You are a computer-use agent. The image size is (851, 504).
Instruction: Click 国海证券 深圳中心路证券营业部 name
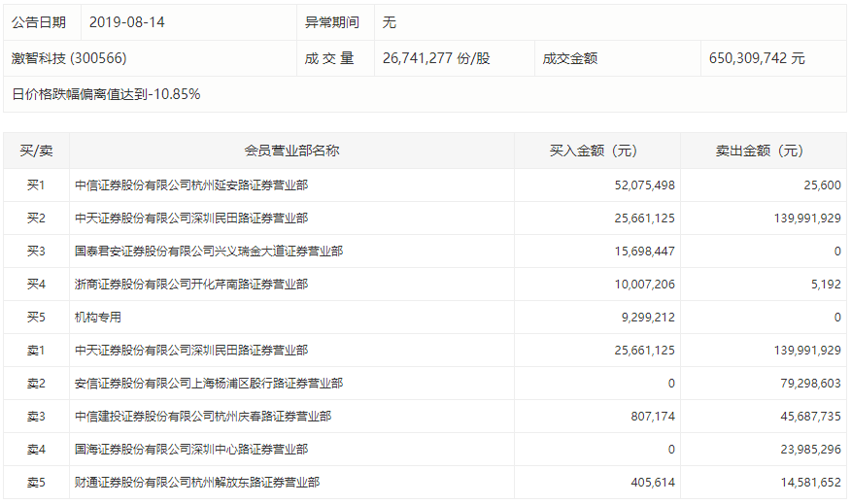191,450
